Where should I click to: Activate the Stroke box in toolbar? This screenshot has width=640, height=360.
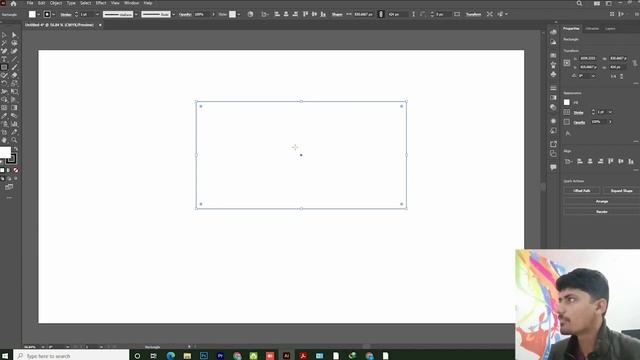click(x=11, y=158)
